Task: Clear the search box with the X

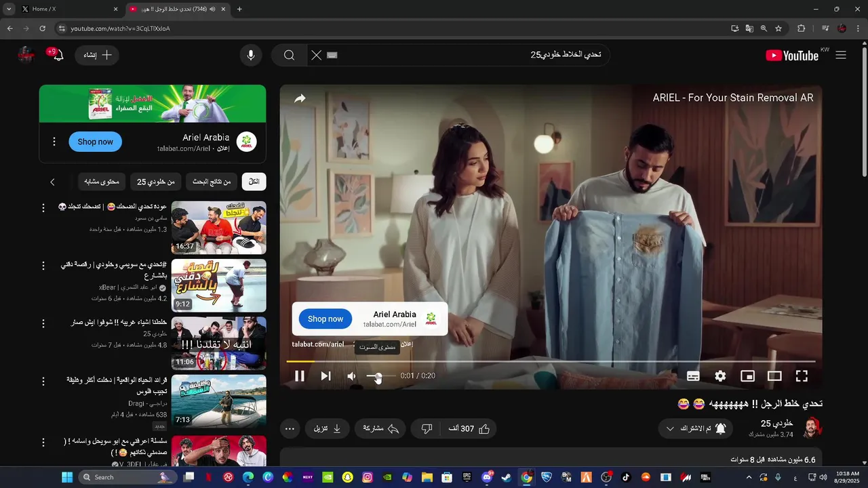Action: pyautogui.click(x=317, y=56)
